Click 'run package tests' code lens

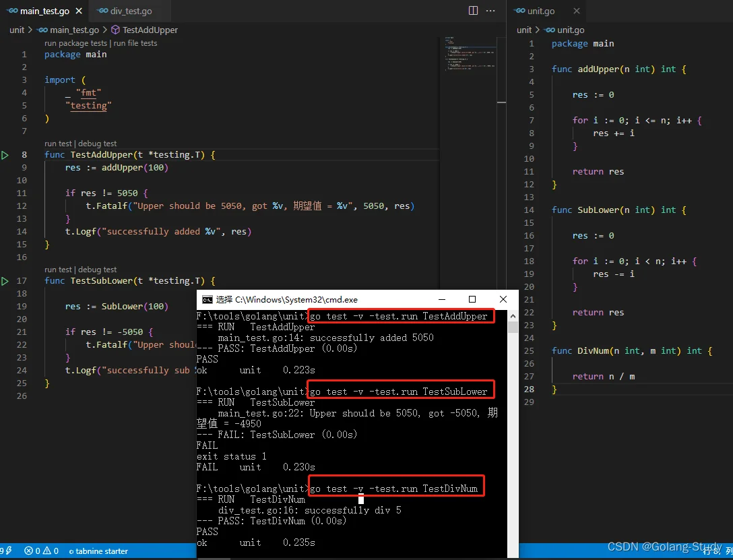click(75, 43)
